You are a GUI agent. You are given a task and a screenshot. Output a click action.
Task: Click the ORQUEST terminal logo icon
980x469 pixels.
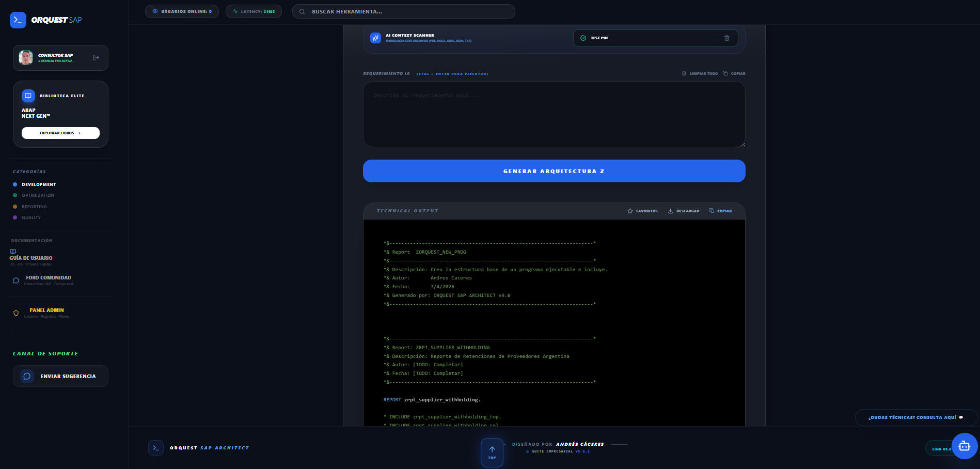[18, 20]
